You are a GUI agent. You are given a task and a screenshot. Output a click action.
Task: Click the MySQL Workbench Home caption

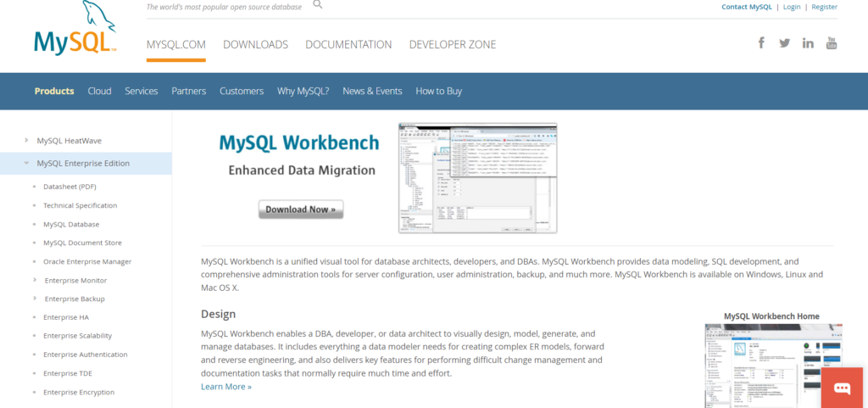tap(771, 316)
